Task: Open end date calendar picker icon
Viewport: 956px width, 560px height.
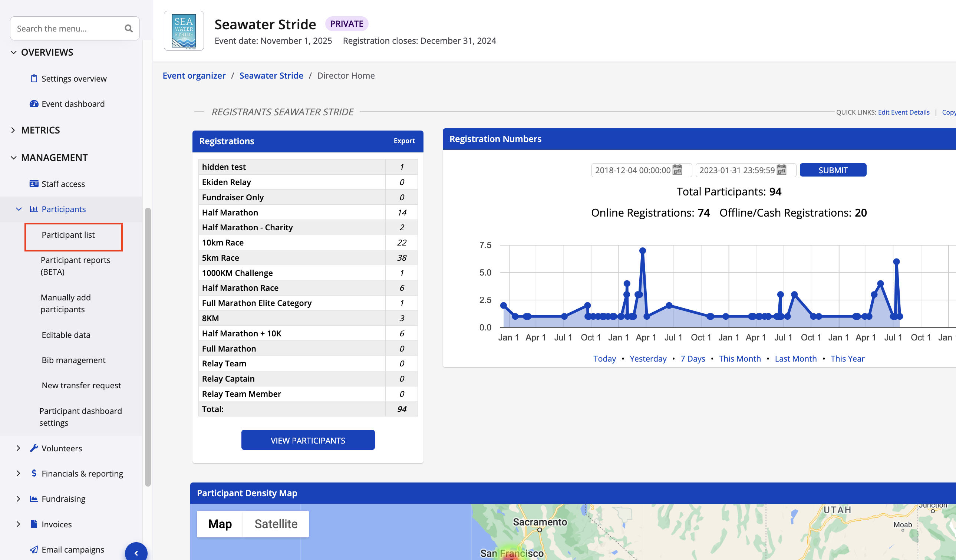Action: pos(781,170)
